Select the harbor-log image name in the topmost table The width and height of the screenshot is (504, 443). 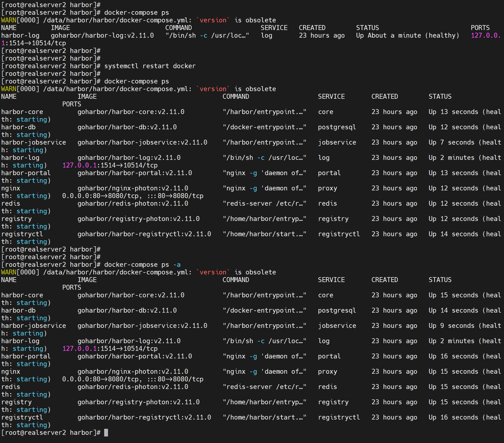[102, 35]
